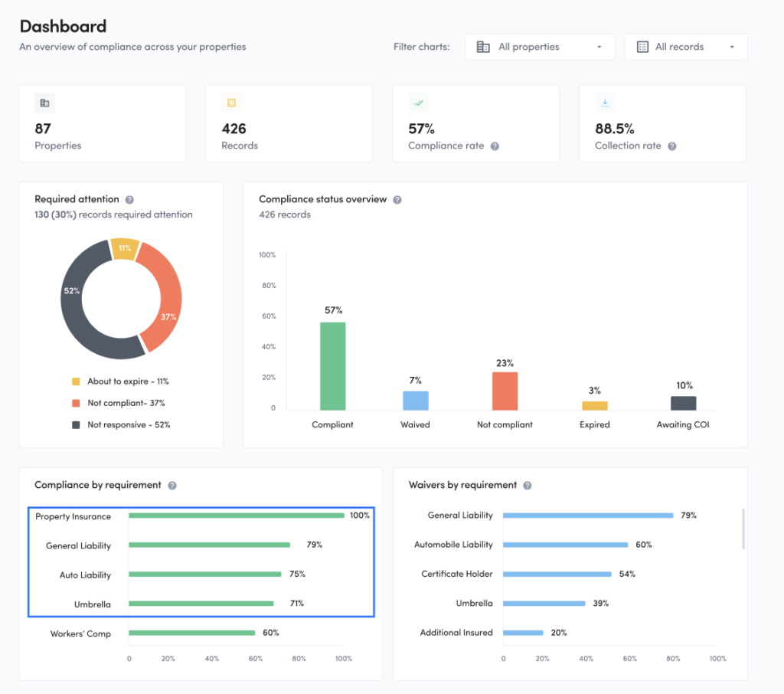This screenshot has width=784, height=694.
Task: Click the Dashboard page heading
Action: click(63, 26)
